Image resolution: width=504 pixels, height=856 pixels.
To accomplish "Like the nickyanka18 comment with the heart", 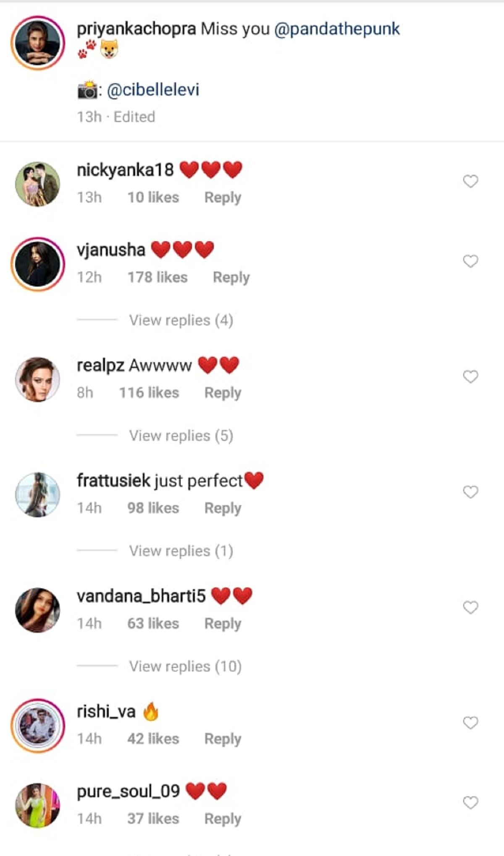I will coord(470,181).
